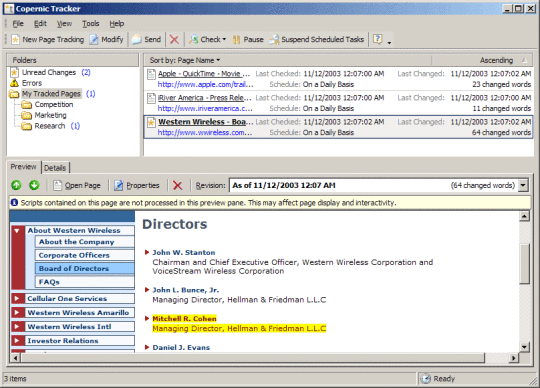Viewport: 540px width, 388px height.
Task: Expand the Western Wireless Amarillo arrow
Action: pyautogui.click(x=17, y=312)
